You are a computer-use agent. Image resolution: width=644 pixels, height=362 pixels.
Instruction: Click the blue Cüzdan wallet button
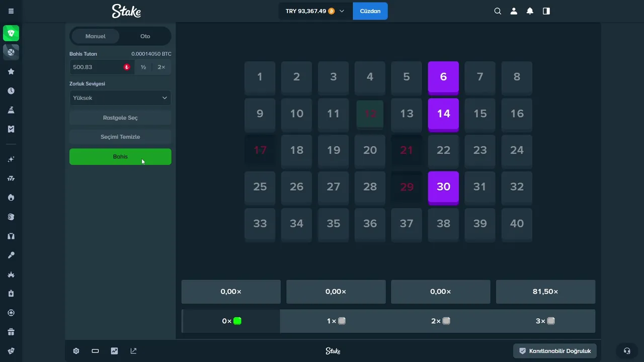[370, 11]
